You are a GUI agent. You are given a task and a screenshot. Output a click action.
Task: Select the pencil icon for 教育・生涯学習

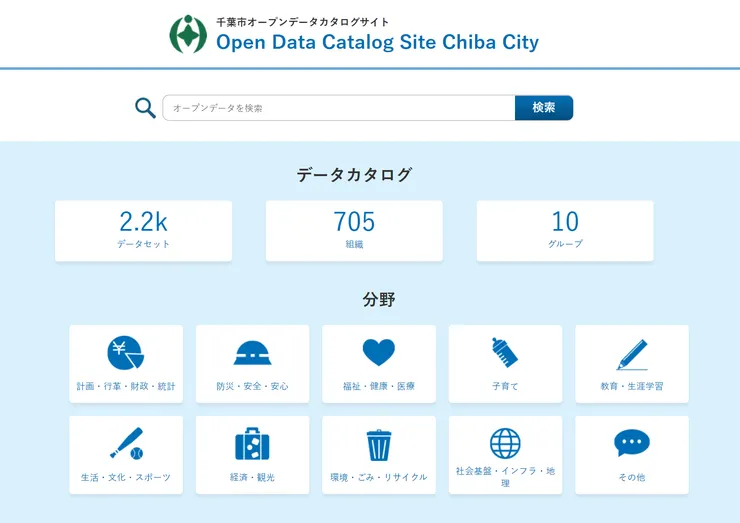click(632, 354)
